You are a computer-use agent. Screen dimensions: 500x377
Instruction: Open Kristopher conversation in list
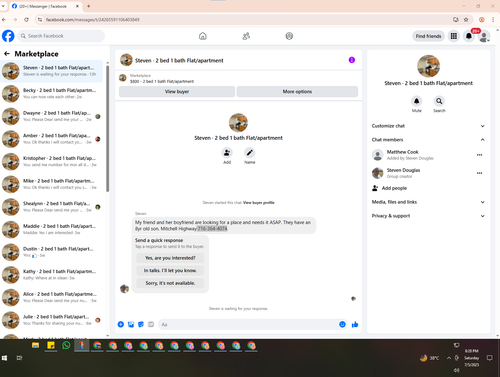(52, 162)
